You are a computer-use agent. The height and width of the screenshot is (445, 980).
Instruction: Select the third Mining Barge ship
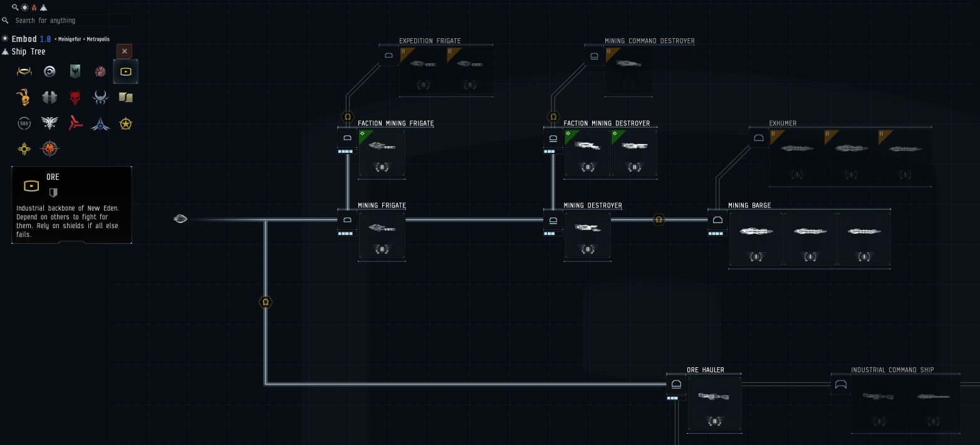coord(863,239)
